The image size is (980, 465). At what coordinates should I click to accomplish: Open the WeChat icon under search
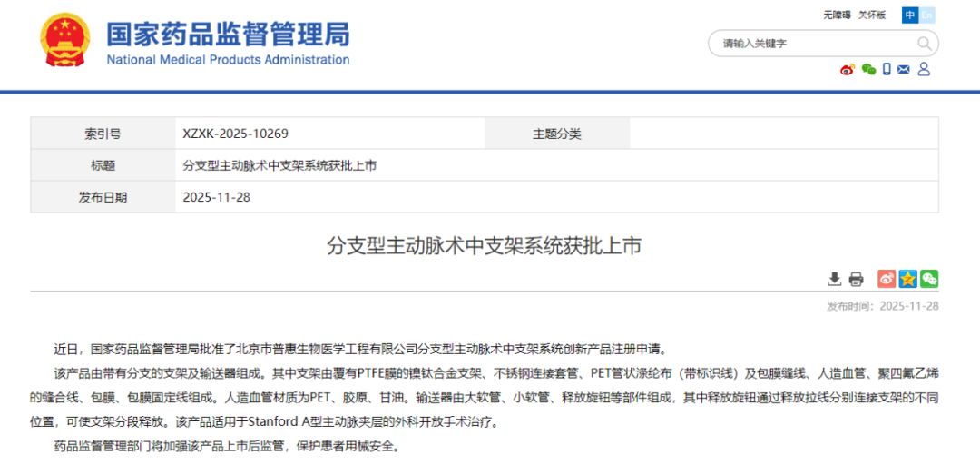[x=868, y=69]
